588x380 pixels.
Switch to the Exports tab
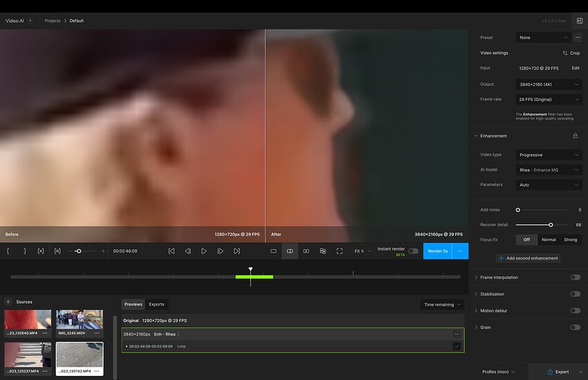pyautogui.click(x=156, y=305)
